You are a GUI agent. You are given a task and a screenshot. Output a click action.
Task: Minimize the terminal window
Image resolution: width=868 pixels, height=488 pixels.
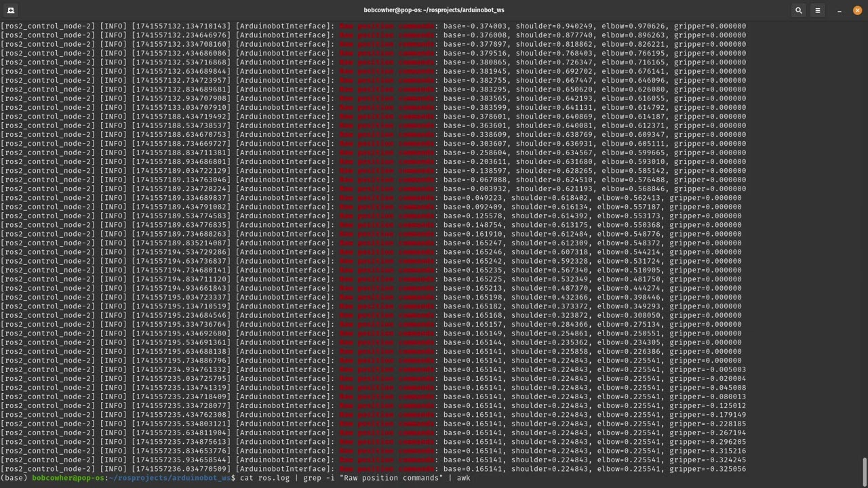[840, 10]
